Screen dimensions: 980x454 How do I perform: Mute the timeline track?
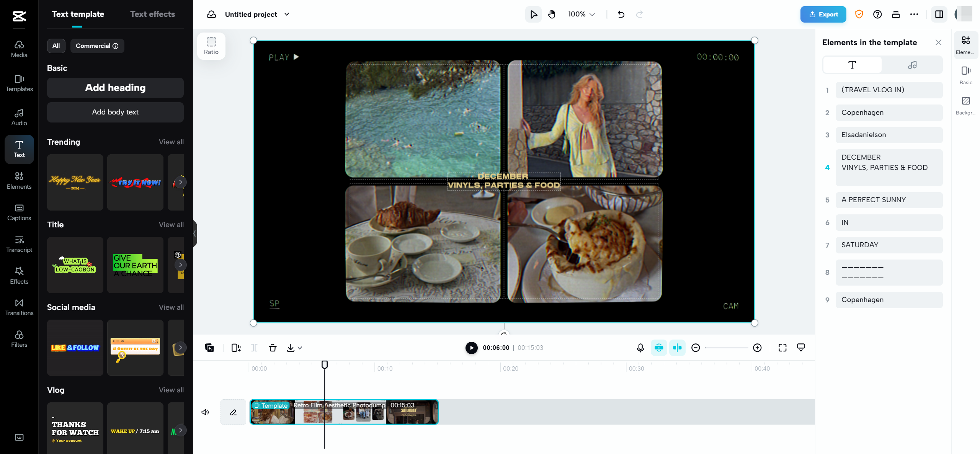(x=205, y=412)
